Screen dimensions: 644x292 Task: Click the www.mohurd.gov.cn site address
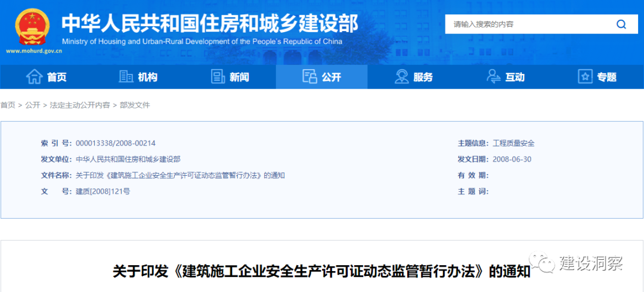34,52
